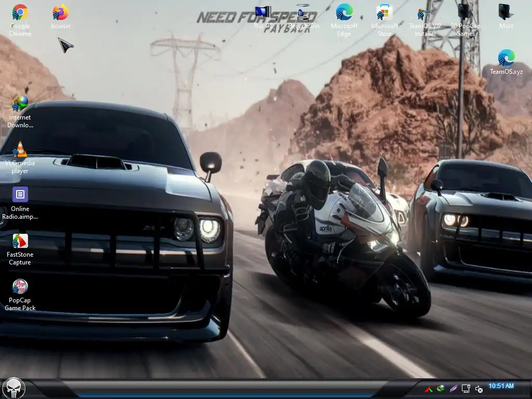Image resolution: width=532 pixels, height=399 pixels.
Task: Click the 10:51 AM taskbar clock
Action: pyautogui.click(x=501, y=386)
